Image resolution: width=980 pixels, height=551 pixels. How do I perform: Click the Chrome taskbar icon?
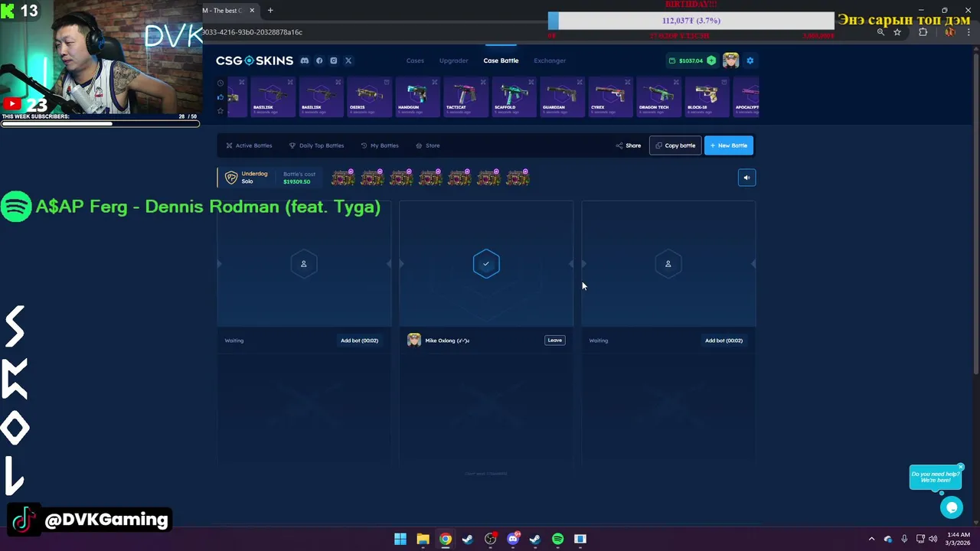pos(445,539)
